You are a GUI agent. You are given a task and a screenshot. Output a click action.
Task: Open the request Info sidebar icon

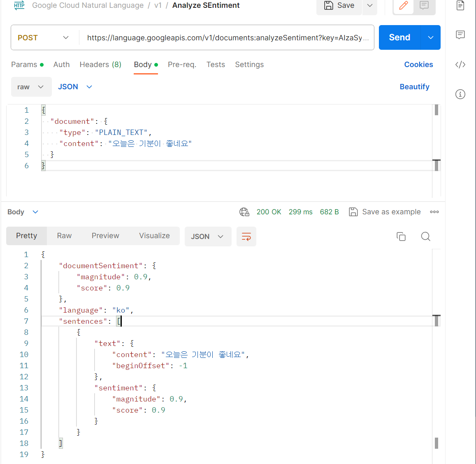[460, 94]
